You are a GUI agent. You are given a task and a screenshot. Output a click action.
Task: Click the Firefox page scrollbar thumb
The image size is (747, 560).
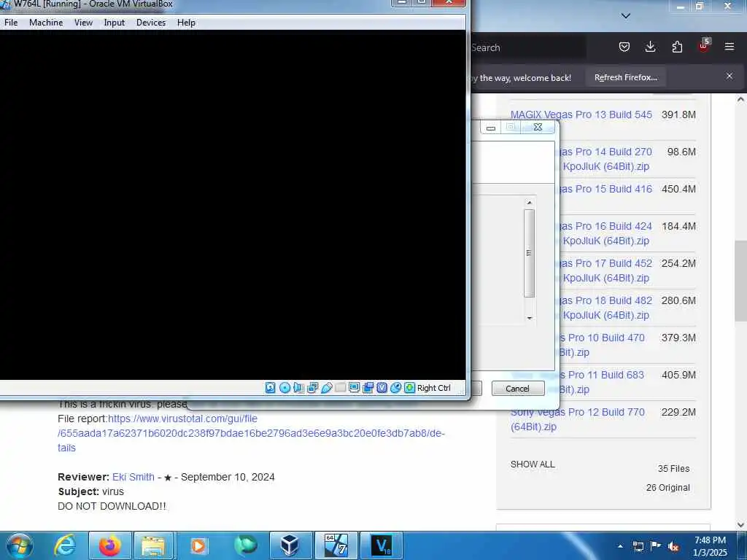pyautogui.click(x=740, y=280)
